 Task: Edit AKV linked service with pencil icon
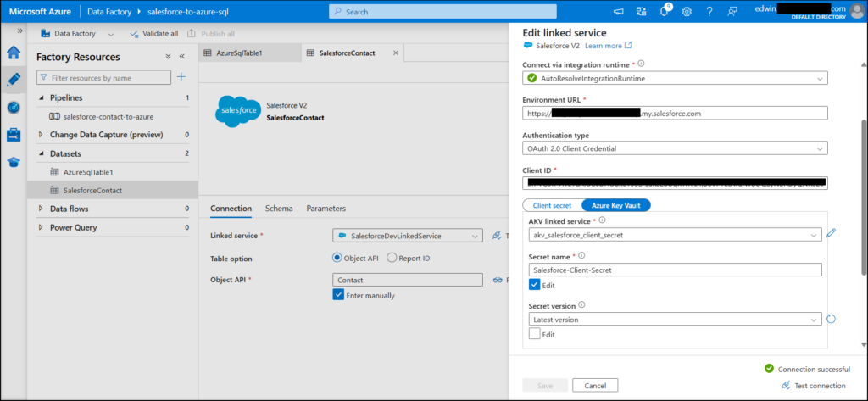pos(831,234)
